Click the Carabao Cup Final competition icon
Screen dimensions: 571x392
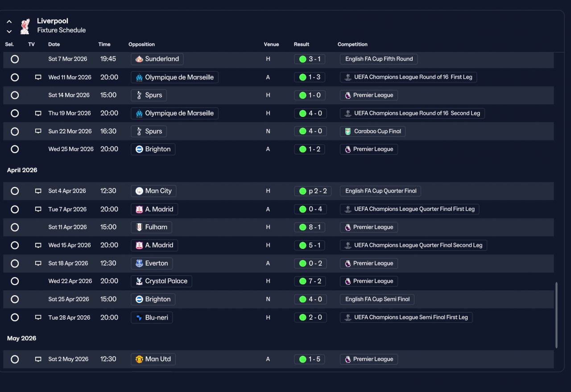(348, 131)
